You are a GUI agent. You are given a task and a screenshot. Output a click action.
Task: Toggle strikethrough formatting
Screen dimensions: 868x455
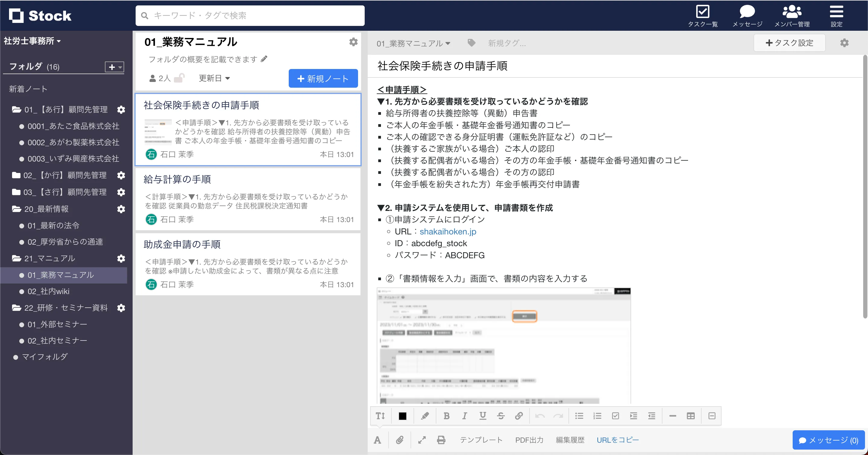pyautogui.click(x=501, y=416)
